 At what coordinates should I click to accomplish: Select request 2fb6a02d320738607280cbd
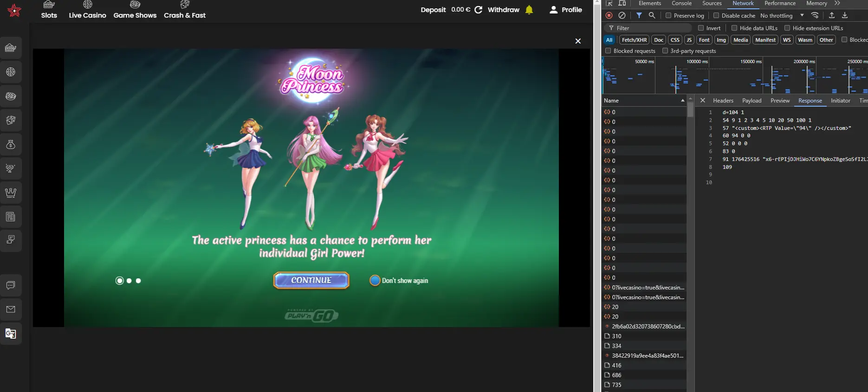click(644, 326)
